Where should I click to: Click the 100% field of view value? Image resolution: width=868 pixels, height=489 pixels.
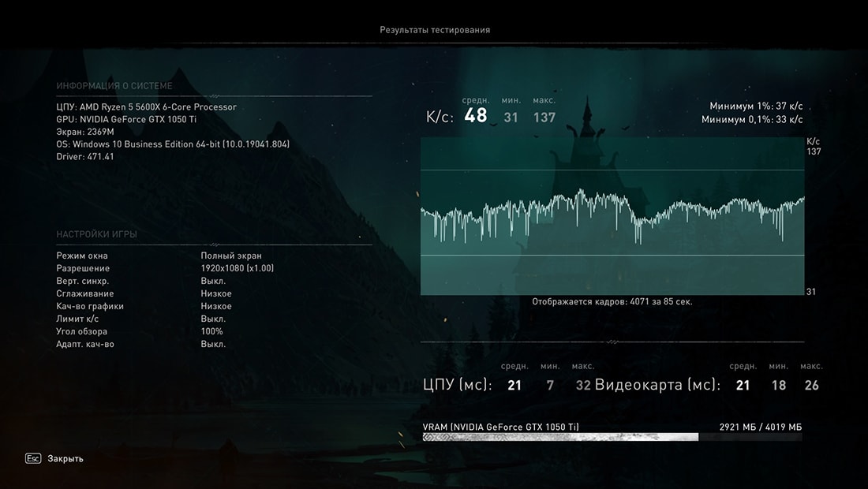coord(211,331)
